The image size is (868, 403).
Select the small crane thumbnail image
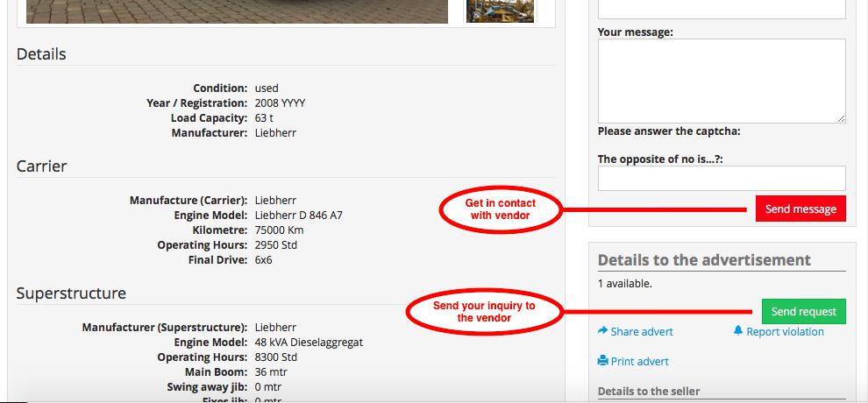click(500, 11)
